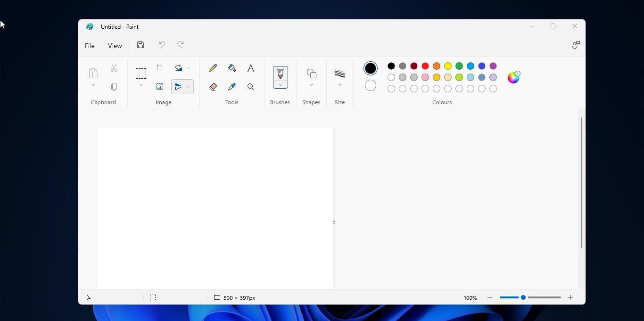
Task: Expand the selection options chevron
Action: 141,85
